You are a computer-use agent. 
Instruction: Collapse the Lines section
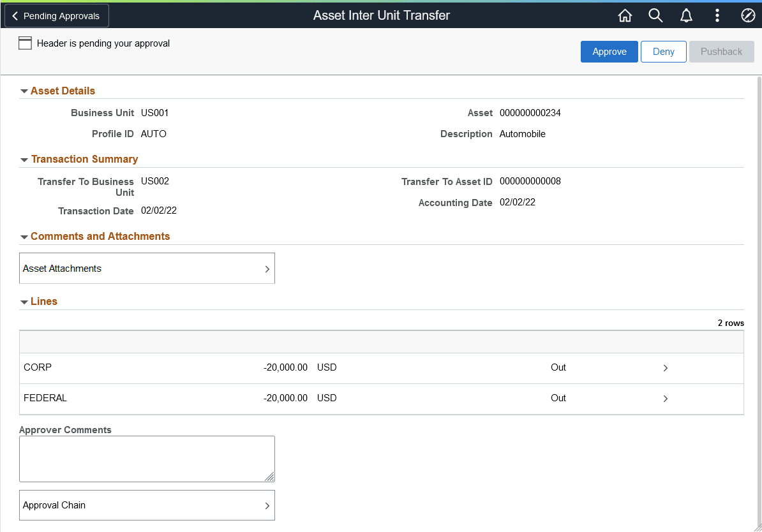[24, 301]
